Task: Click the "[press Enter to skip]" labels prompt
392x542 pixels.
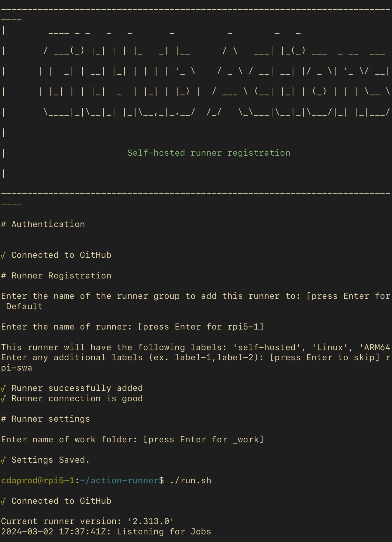Action: [325, 357]
